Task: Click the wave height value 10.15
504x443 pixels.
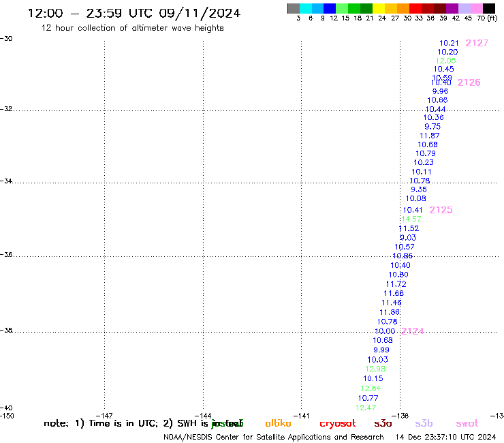Action: 373,378
